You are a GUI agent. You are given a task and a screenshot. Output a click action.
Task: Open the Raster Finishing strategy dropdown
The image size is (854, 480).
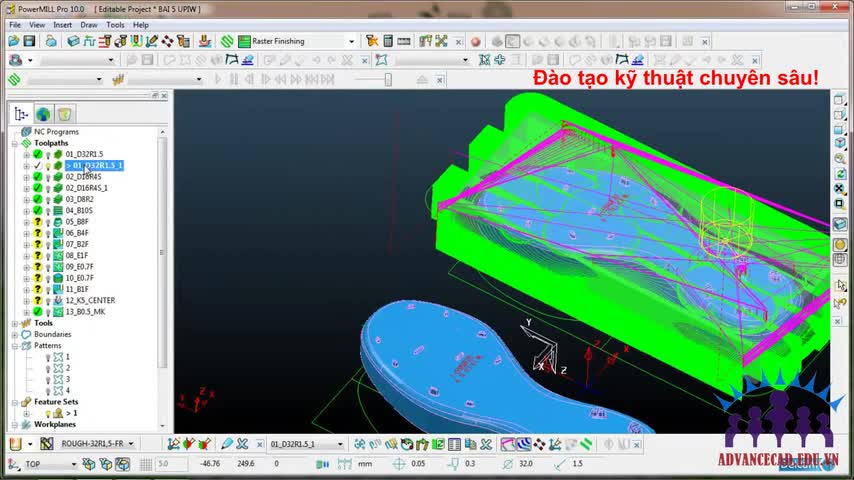click(x=351, y=41)
